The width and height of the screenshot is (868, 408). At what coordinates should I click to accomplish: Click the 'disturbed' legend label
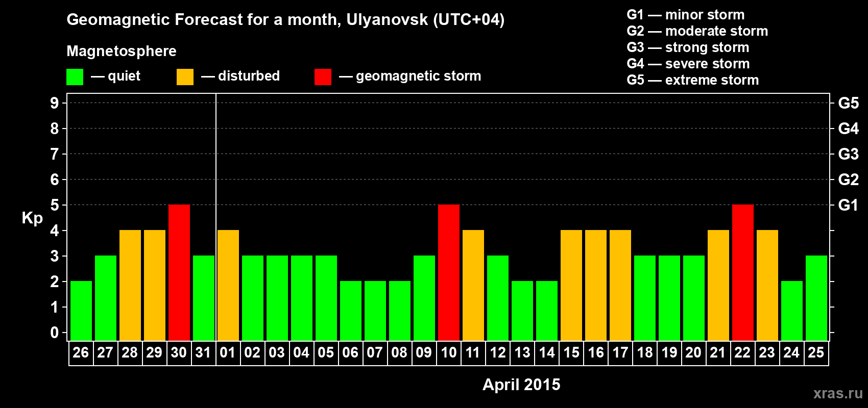point(249,76)
